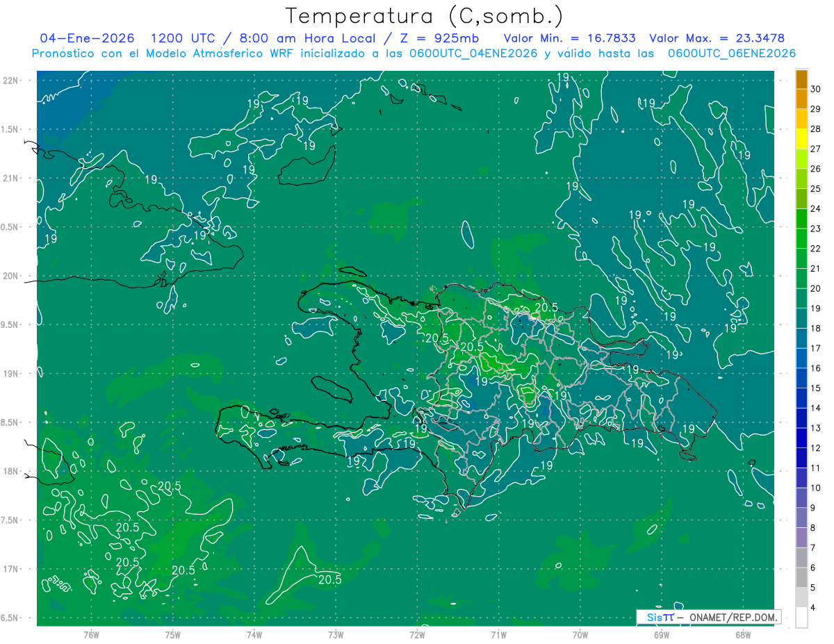The image size is (834, 644).
Task: Click the valid-until time "0600UTC_06ENE2026"
Action: pos(732,53)
